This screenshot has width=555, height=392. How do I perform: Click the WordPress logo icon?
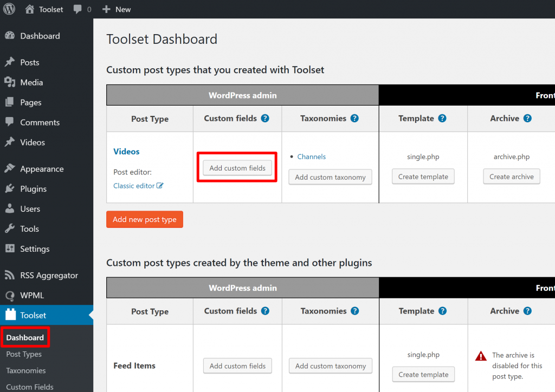pyautogui.click(x=9, y=9)
